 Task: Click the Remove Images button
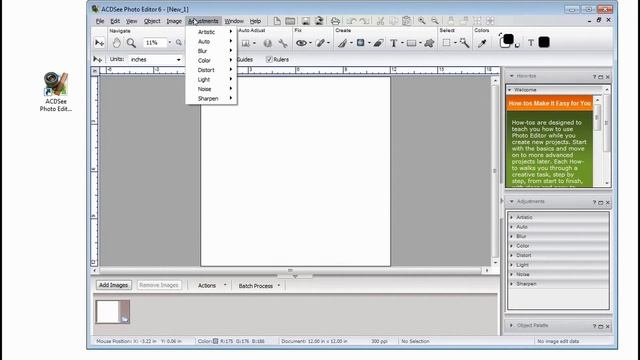click(159, 285)
